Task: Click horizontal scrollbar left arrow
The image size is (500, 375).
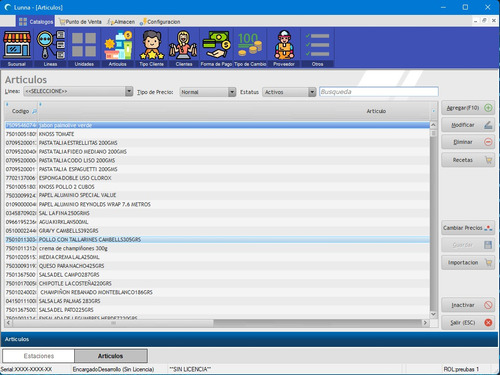Action: coord(9,323)
